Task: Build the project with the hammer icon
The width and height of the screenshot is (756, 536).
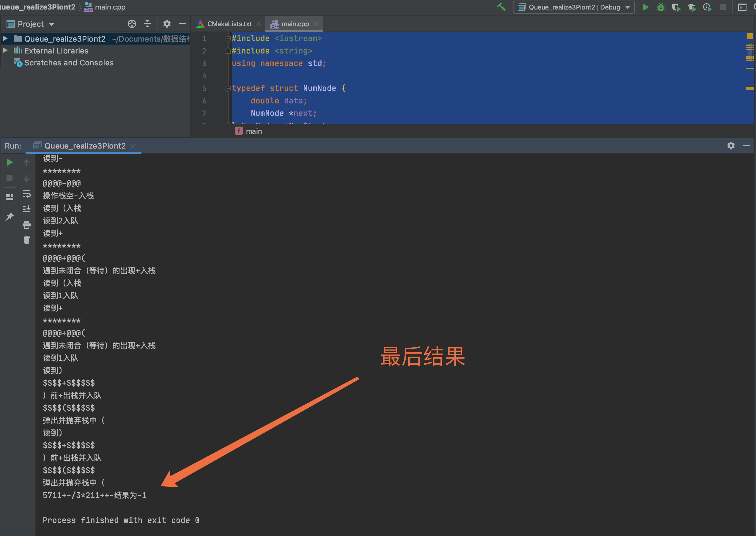Action: click(x=501, y=7)
